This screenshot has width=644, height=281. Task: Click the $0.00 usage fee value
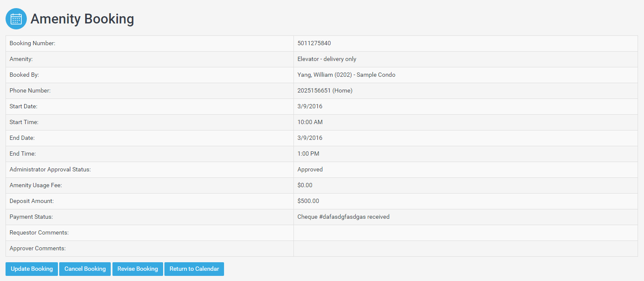pos(305,185)
